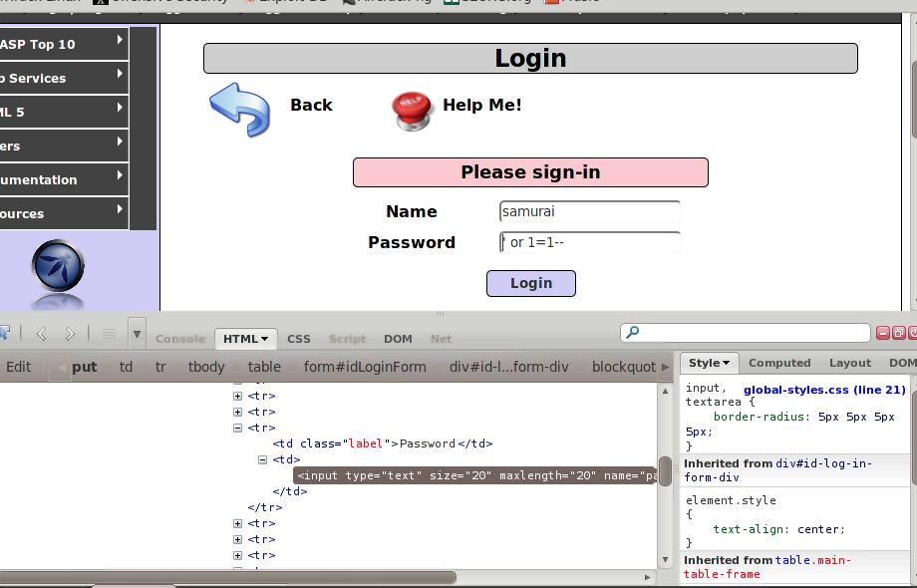Image resolution: width=917 pixels, height=588 pixels.
Task: Detach Firebug into a separate window
Action: pyautogui.click(x=898, y=333)
